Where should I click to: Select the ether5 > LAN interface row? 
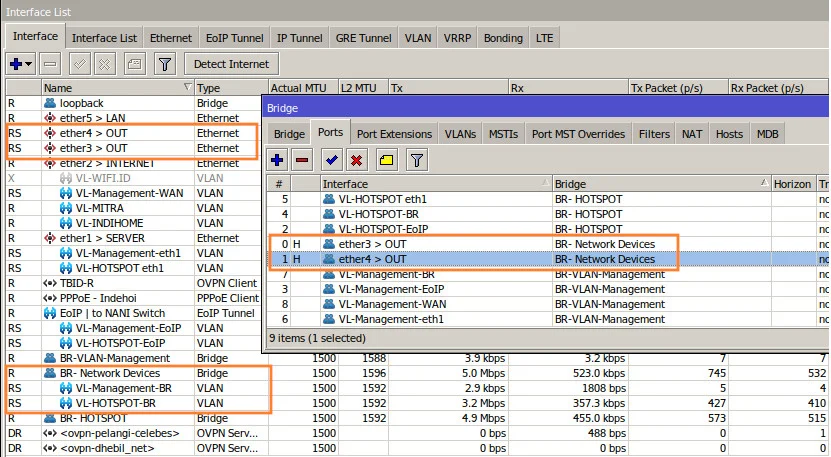point(134,118)
